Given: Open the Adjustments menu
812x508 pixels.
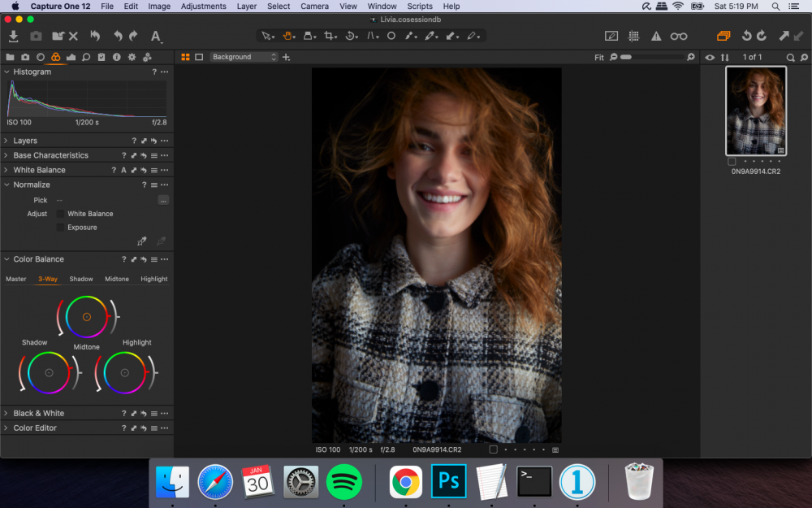Looking at the screenshot, I should (204, 6).
